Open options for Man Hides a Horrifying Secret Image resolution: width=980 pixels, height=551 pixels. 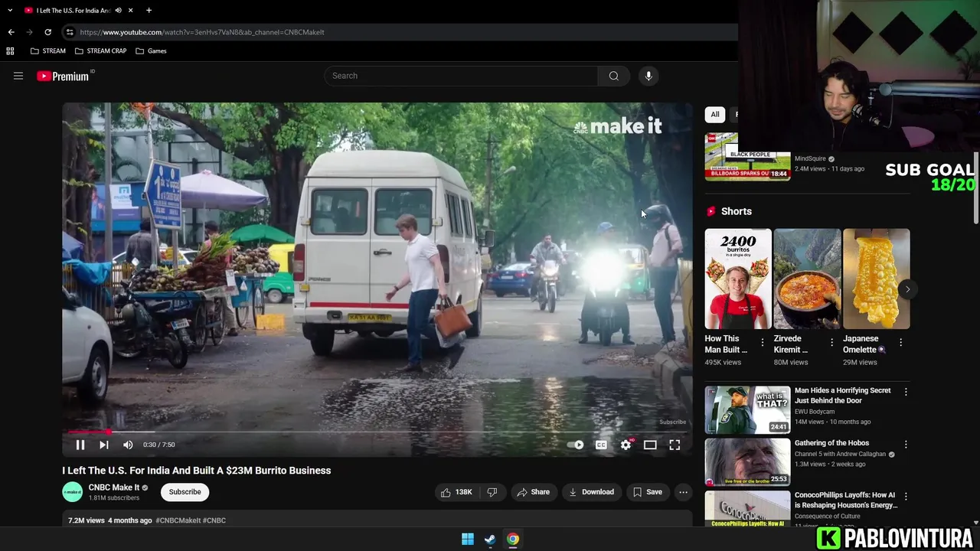[x=906, y=392]
